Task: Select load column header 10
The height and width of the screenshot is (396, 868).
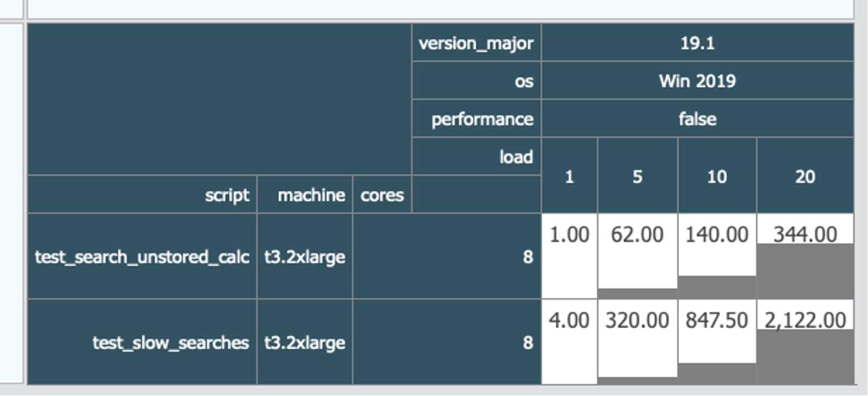Action: (x=717, y=175)
